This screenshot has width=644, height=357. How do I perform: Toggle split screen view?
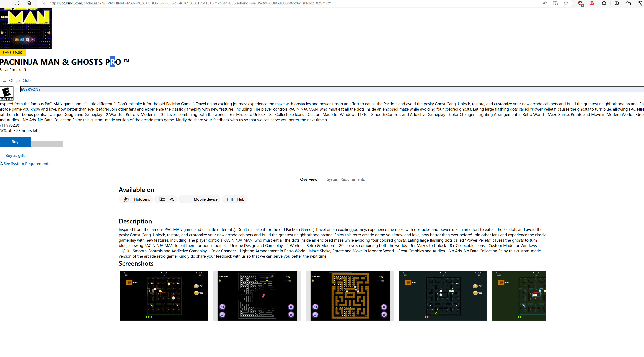pos(617,3)
